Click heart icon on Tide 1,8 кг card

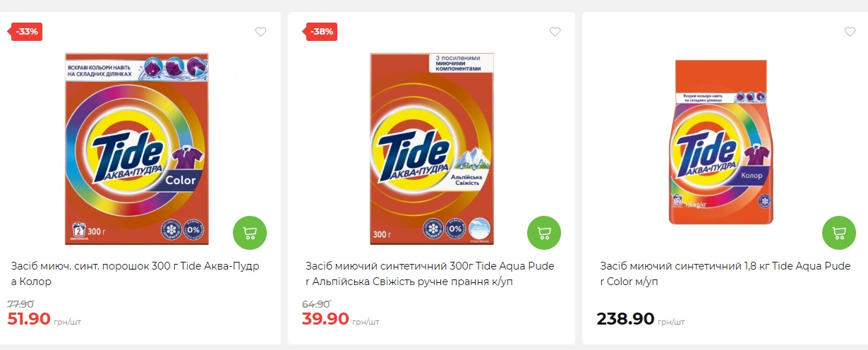click(x=850, y=32)
